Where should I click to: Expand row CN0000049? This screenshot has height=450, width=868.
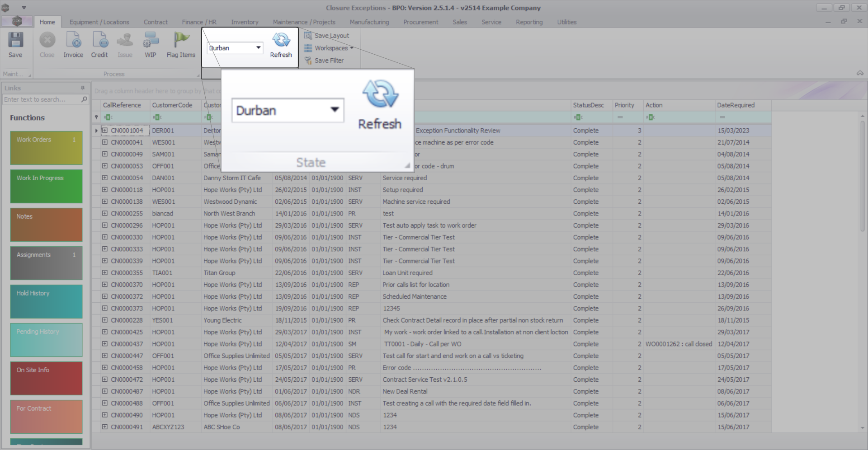point(105,154)
